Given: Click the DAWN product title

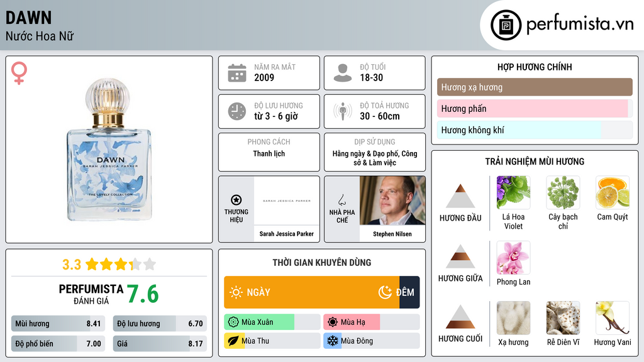Looking at the screenshot, I should 29,18.
